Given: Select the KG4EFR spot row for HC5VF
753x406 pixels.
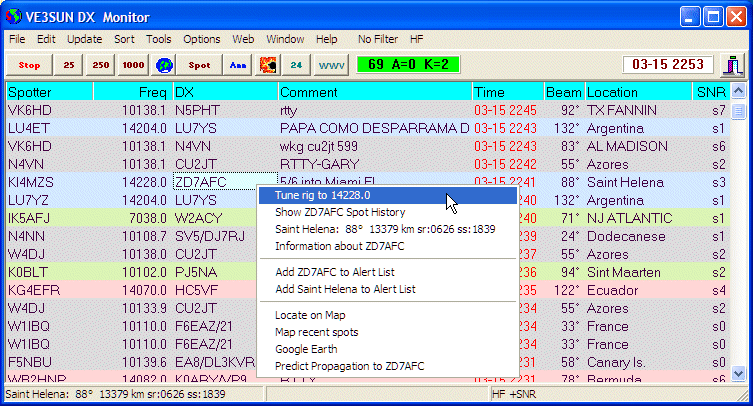Looking at the screenshot, I should (x=368, y=290).
